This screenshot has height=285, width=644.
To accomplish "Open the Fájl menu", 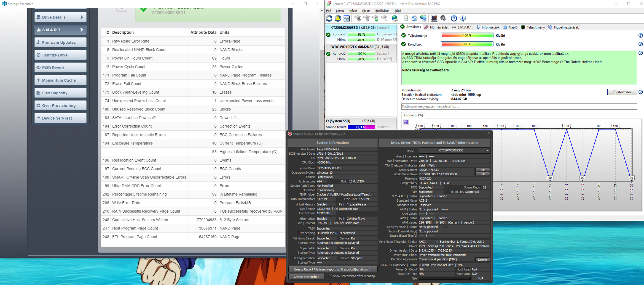I will click(x=329, y=11).
